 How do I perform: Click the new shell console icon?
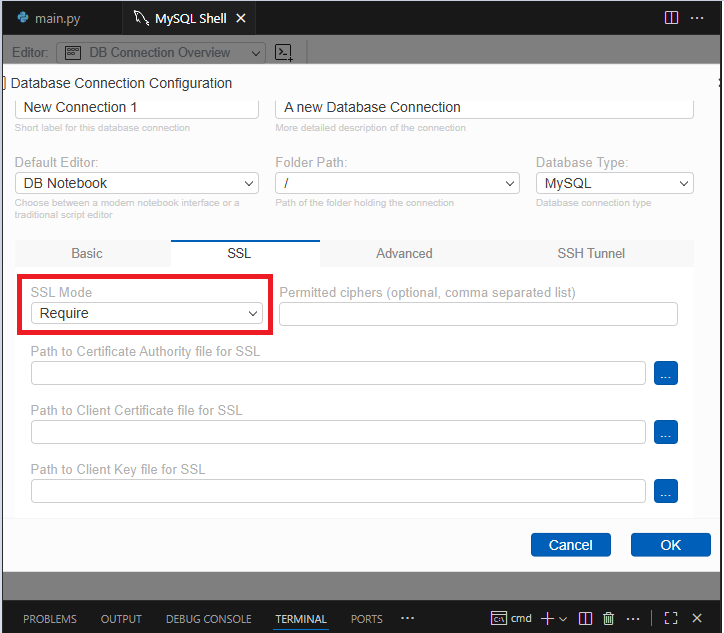click(x=284, y=53)
